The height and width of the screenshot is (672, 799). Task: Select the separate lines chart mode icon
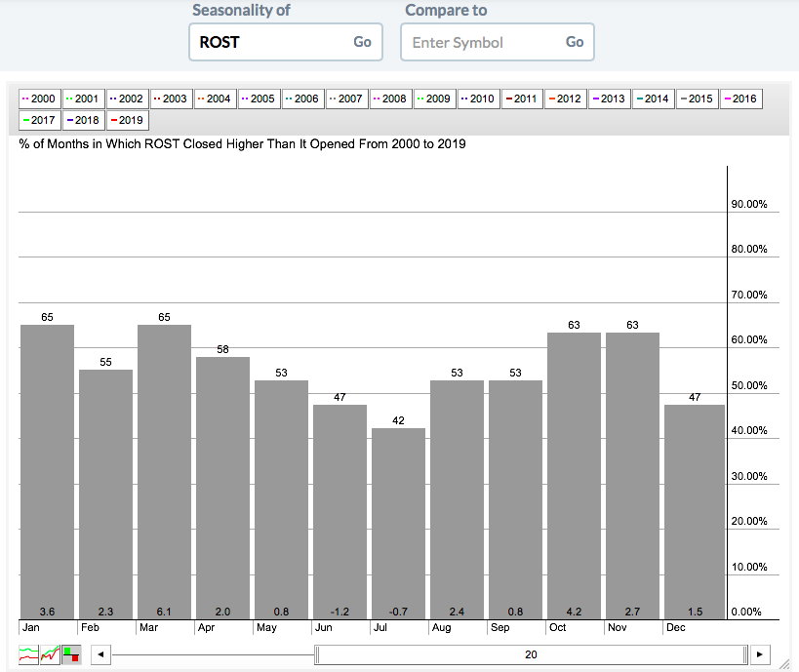[28, 653]
